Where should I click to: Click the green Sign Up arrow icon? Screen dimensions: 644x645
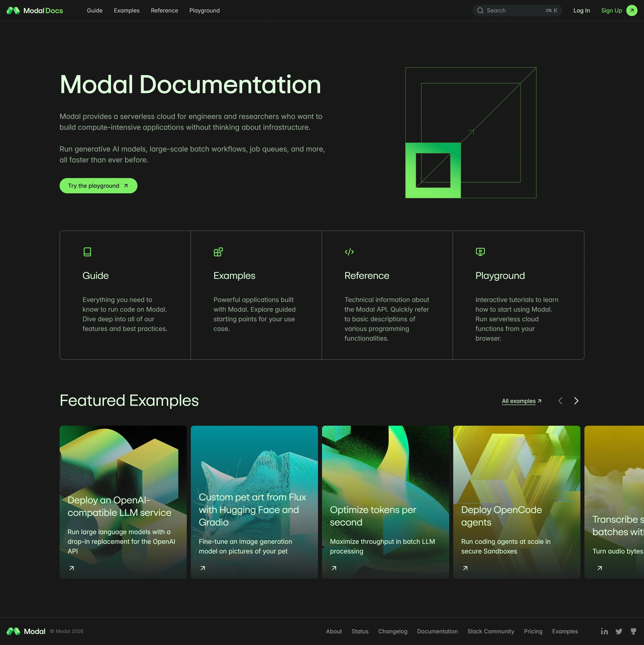coord(632,11)
